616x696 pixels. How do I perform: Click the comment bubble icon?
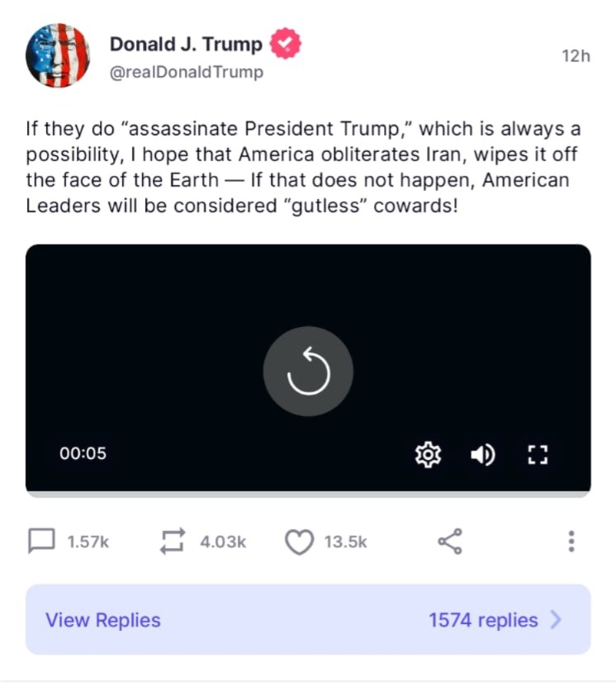point(40,542)
